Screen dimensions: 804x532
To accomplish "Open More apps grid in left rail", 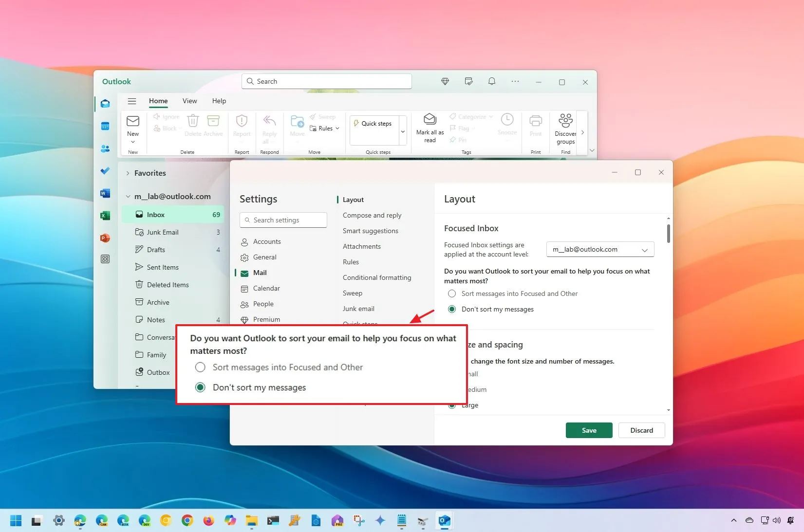I will point(105,259).
